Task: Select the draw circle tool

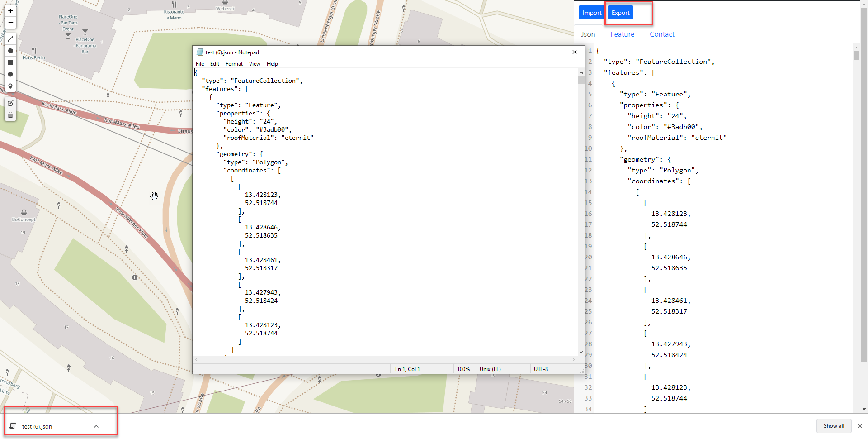Action: pos(10,74)
